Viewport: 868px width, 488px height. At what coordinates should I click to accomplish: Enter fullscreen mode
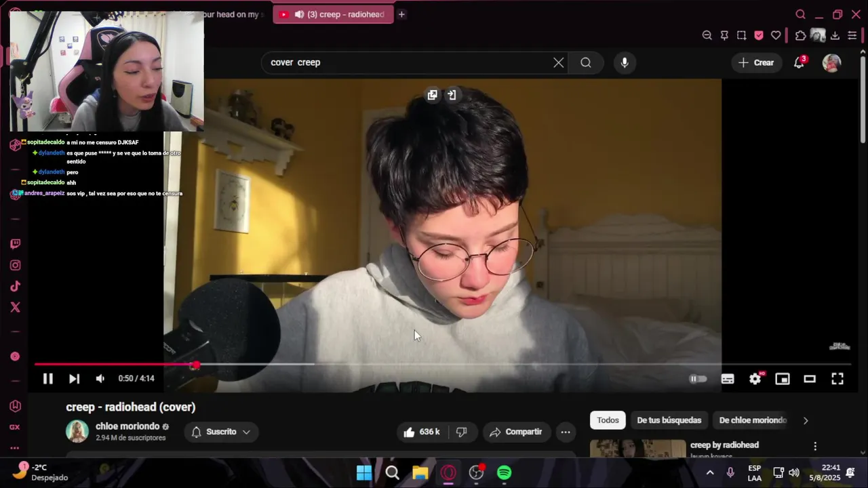(x=837, y=379)
